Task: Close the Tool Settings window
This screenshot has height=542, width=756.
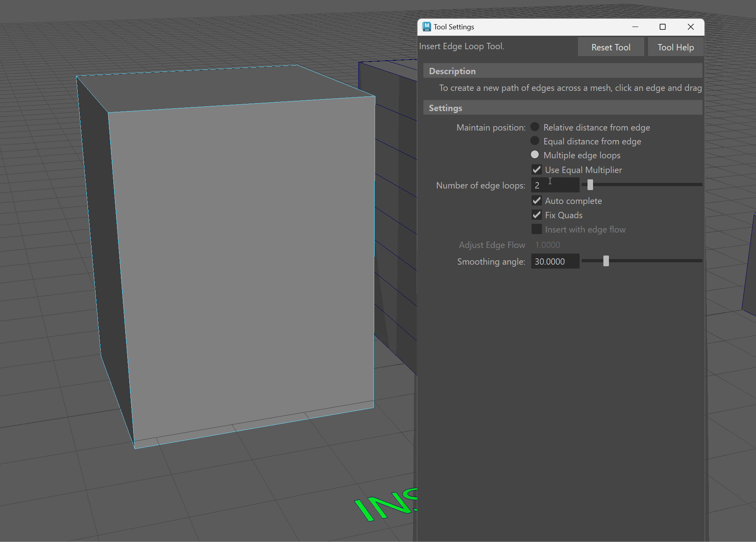Action: click(x=691, y=27)
